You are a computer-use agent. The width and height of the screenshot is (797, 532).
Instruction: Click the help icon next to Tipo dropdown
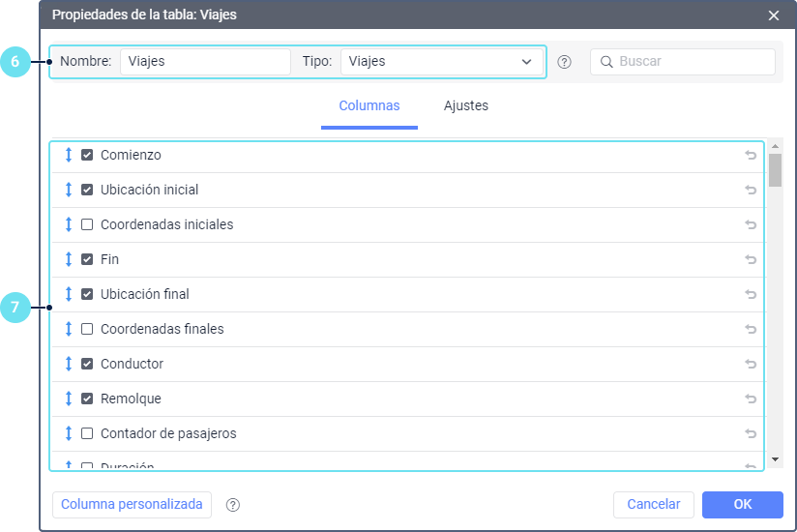[565, 62]
